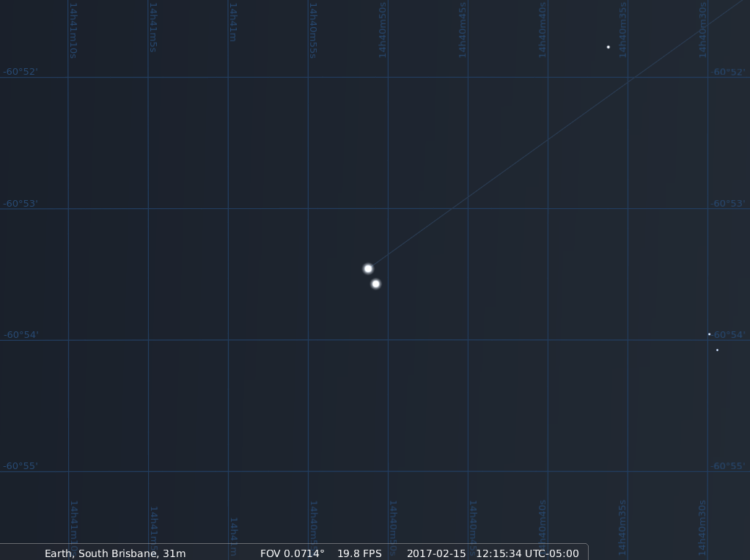Click the time 12:15:34 UTC-05:00

pyautogui.click(x=527, y=553)
